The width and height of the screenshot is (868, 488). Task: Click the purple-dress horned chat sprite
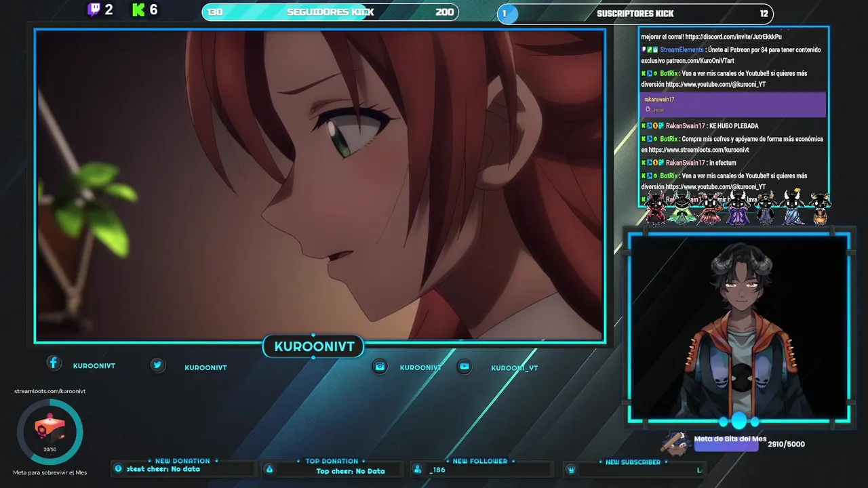tap(737, 207)
